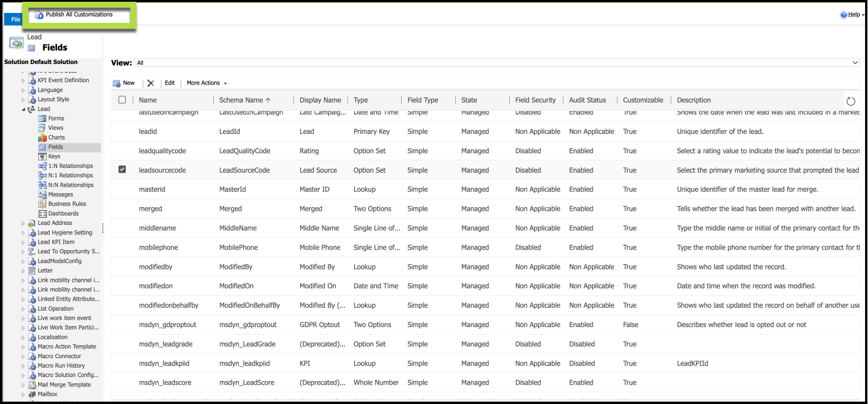Expand the List Operation node

click(23, 309)
